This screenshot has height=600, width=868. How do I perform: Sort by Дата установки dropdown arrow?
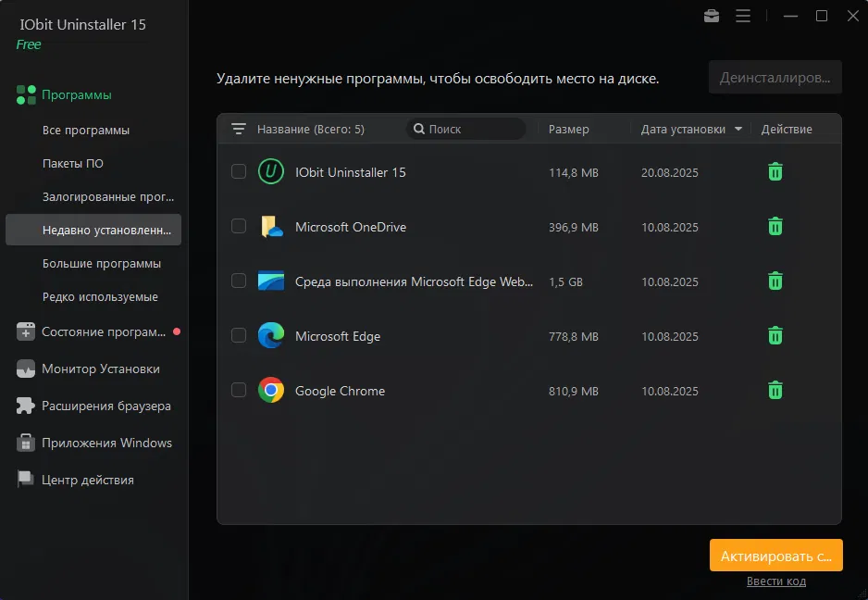(x=738, y=130)
